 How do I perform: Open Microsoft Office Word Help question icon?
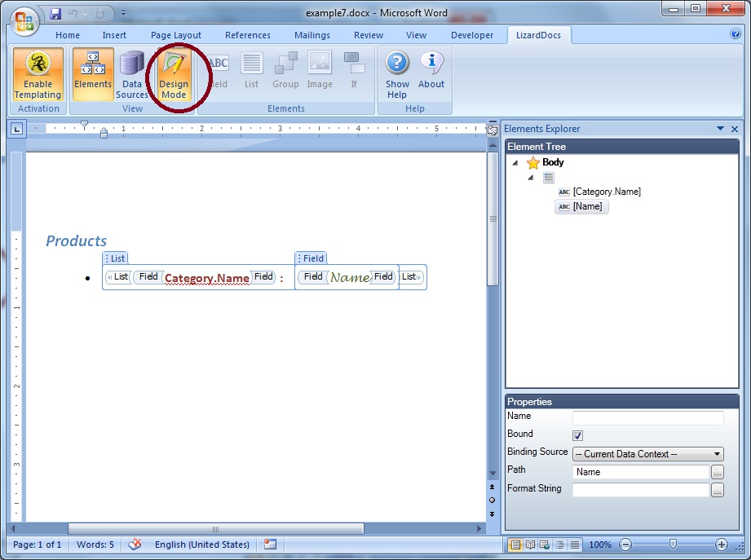click(x=736, y=33)
